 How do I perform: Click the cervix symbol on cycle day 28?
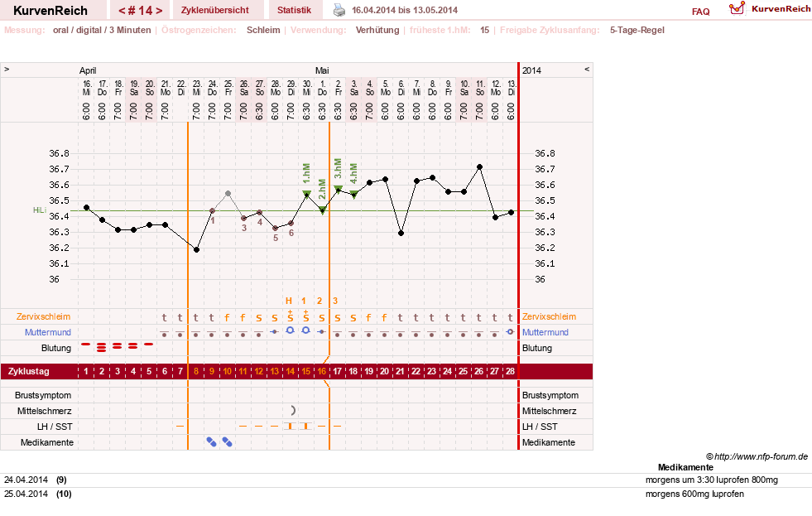510,331
